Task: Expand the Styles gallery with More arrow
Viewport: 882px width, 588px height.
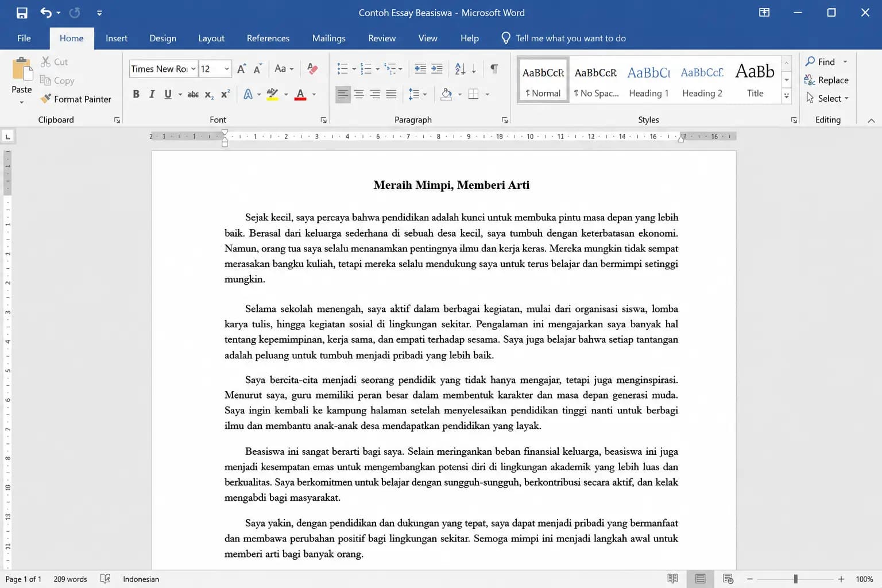Action: (787, 96)
